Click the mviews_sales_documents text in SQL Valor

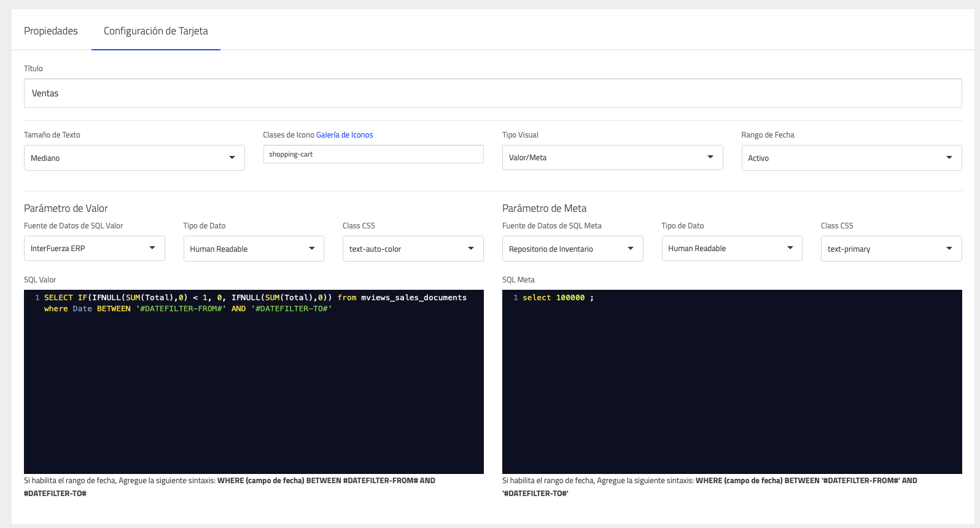(414, 298)
